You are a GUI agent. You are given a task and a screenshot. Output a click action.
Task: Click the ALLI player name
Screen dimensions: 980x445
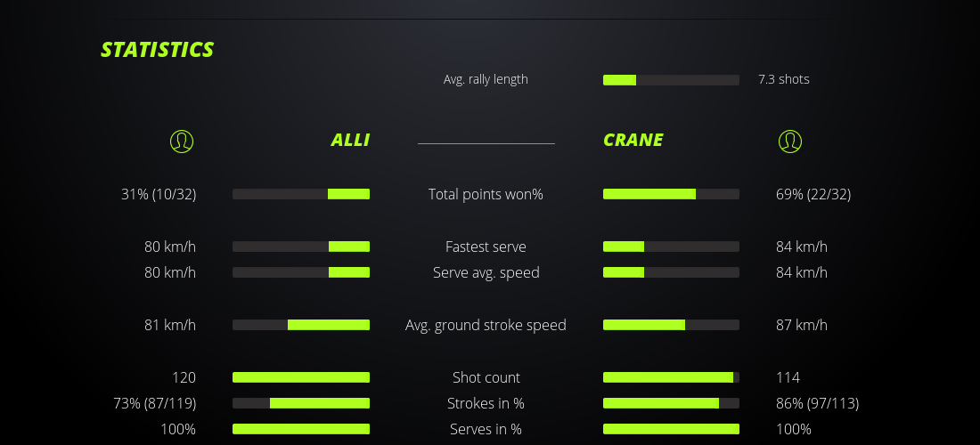tap(350, 140)
